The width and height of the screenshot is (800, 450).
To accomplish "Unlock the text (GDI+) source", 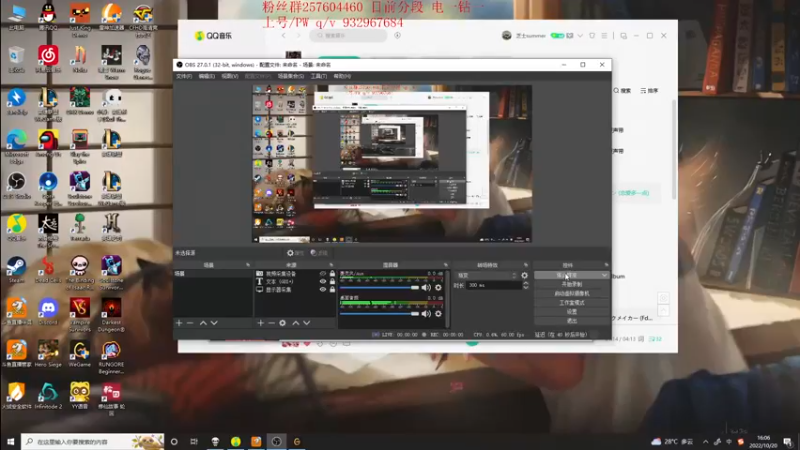I will click(332, 282).
